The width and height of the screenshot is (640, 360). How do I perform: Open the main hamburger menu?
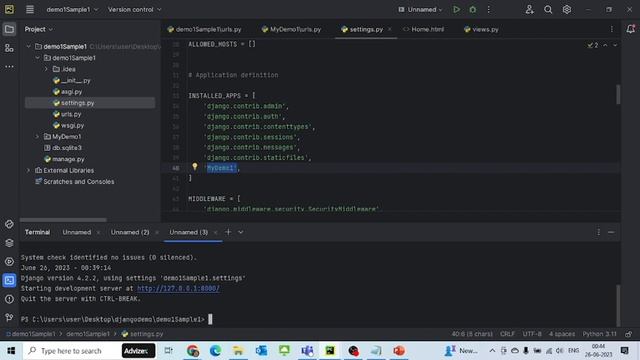30,9
